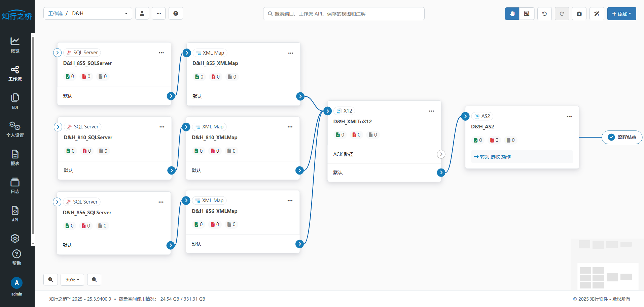Toggle the selection box mode button
Viewport: 644px width, 307px height.
527,14
